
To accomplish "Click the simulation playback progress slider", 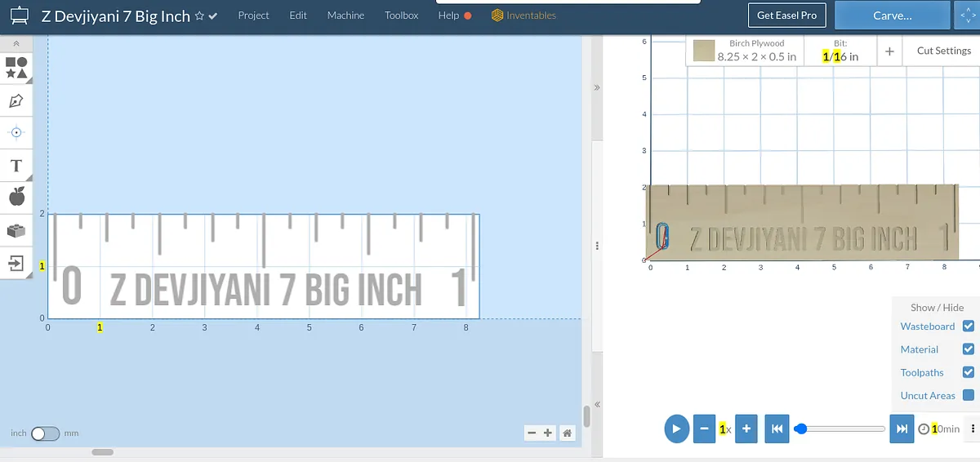I will (x=843, y=429).
